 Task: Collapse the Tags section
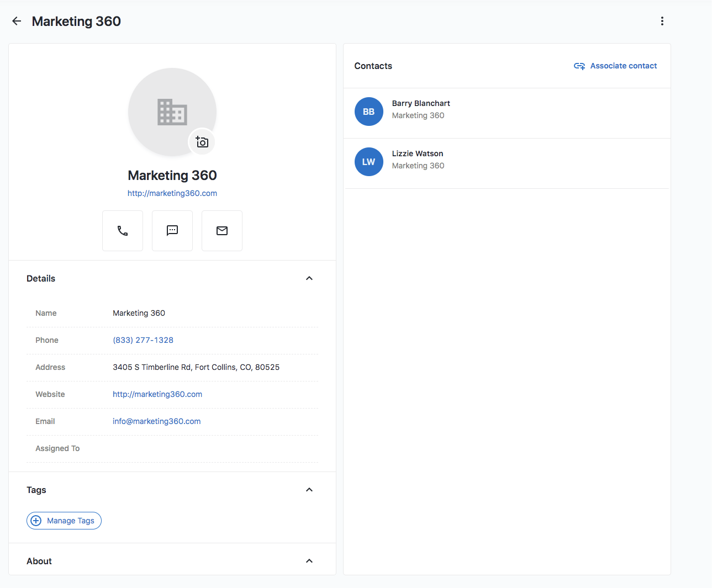click(309, 490)
